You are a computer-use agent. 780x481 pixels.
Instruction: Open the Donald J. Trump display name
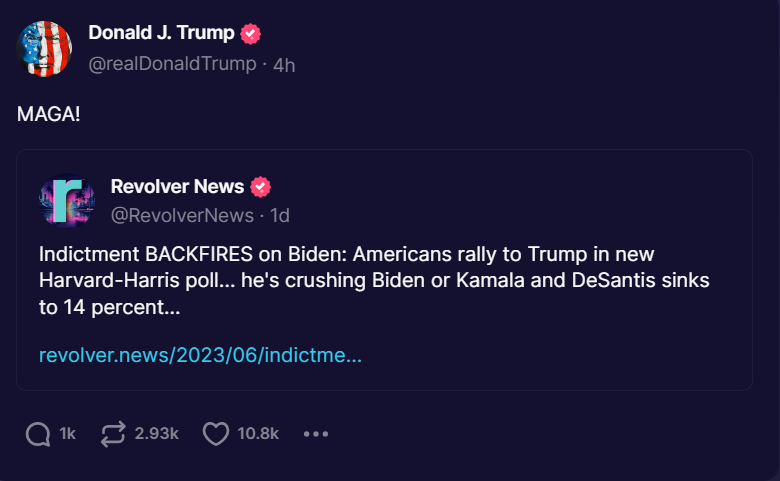coord(161,33)
